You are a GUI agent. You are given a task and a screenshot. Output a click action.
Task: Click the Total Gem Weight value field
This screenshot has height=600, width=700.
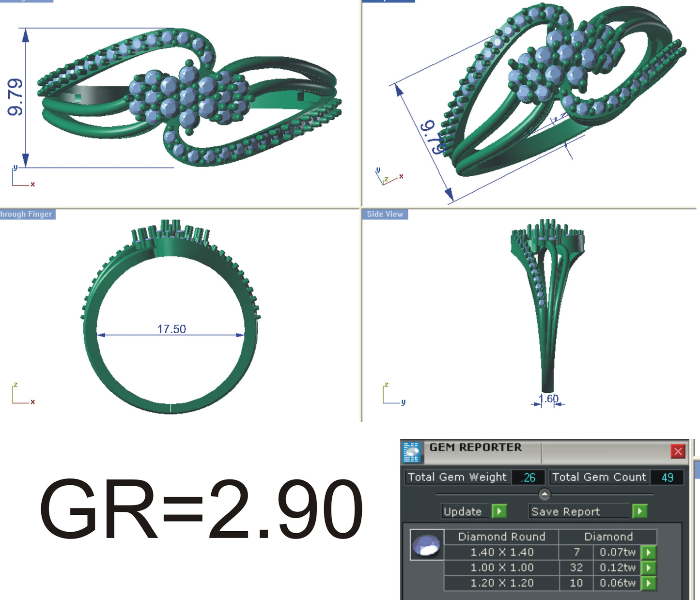click(x=528, y=477)
